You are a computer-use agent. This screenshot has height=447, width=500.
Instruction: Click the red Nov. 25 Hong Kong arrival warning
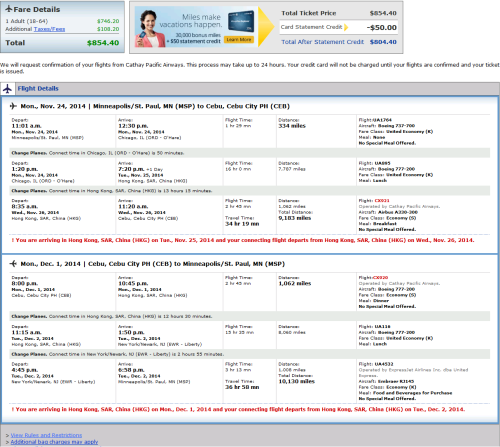click(243, 240)
